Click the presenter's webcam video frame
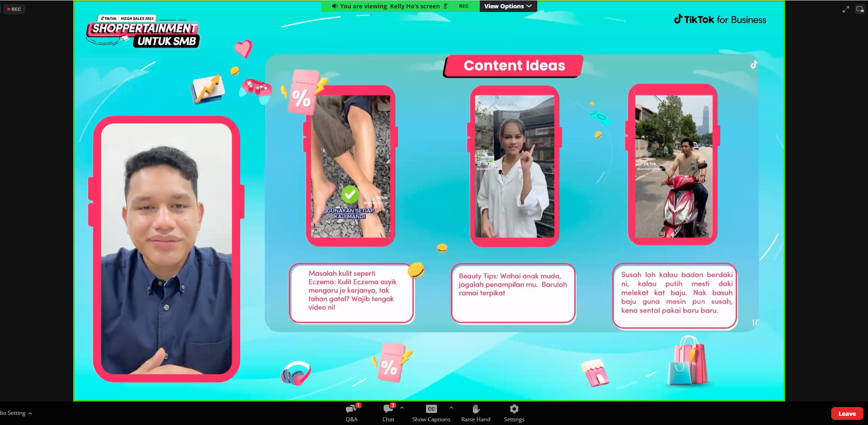The image size is (868, 425). (166, 249)
